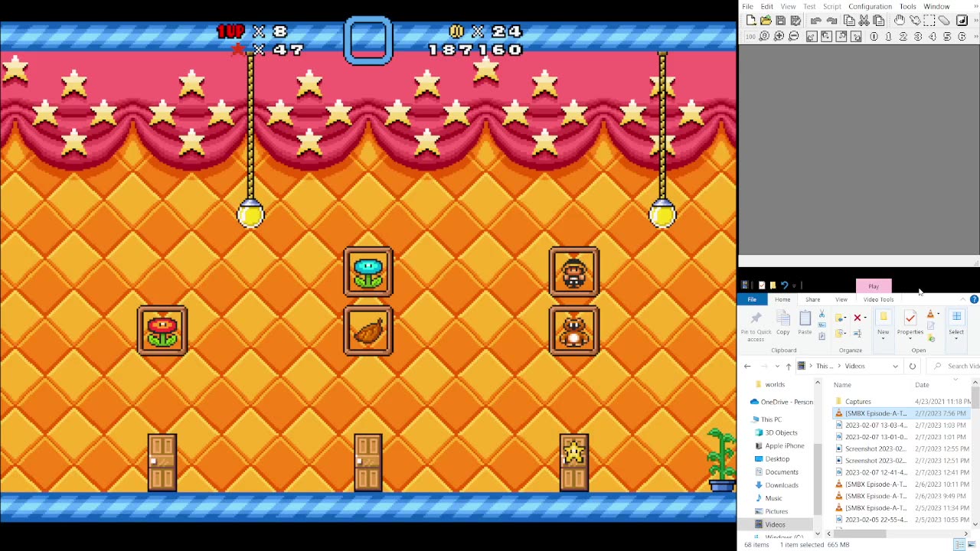This screenshot has width=980, height=551.
Task: Select section 0 button in editor toolbar
Action: point(874,36)
